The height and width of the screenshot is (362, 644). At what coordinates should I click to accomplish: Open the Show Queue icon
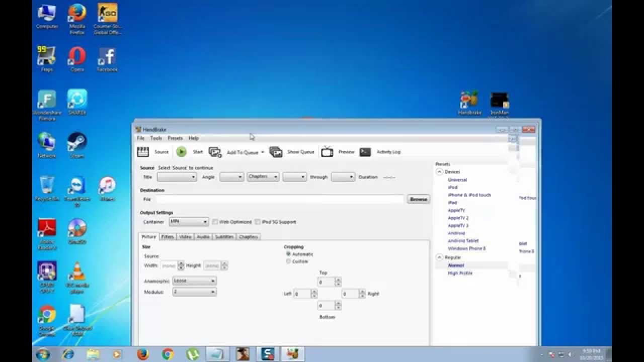(x=276, y=152)
